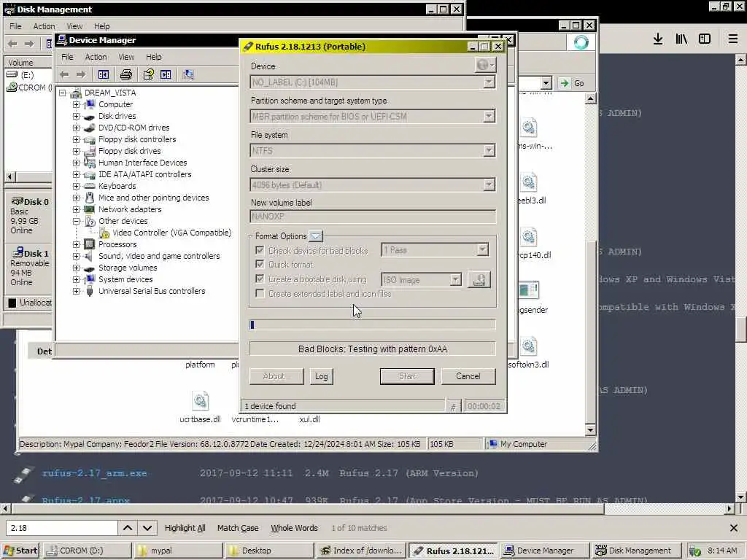Click Device Manager back arrow toolbar icon
747x560 pixels.
click(65, 74)
